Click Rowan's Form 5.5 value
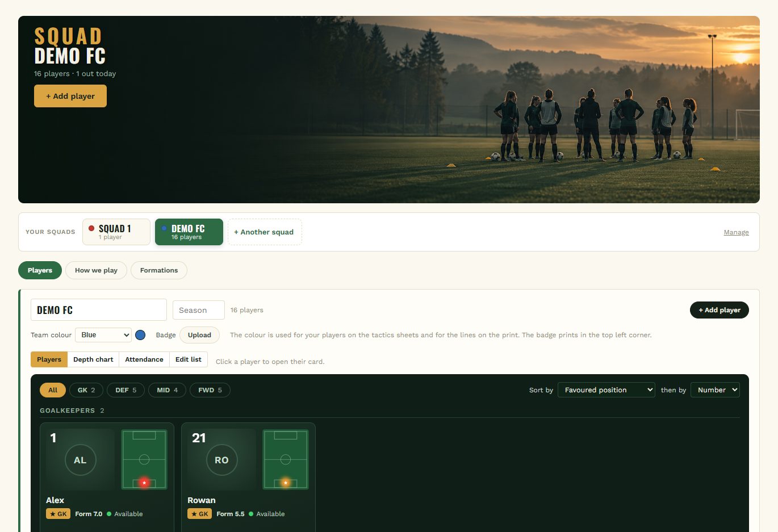The width and height of the screenshot is (778, 532). [231, 514]
